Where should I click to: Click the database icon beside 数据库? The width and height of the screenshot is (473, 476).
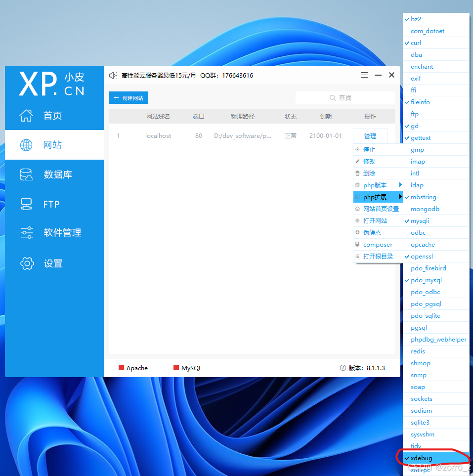tap(26, 174)
